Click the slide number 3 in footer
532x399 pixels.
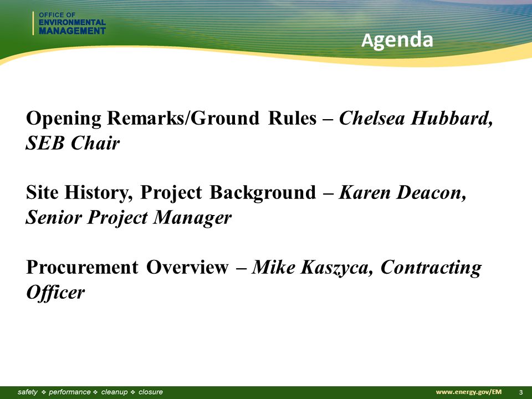pyautogui.click(x=521, y=392)
